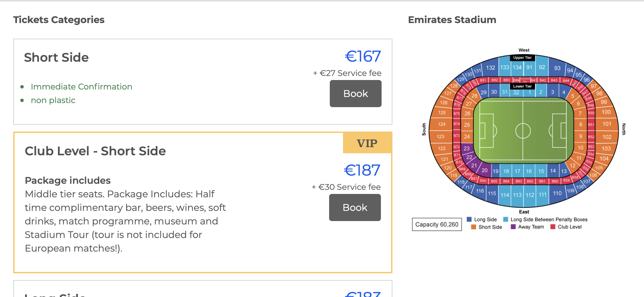644x297 pixels.
Task: Book the Short Side €167 ticket
Action: point(356,94)
